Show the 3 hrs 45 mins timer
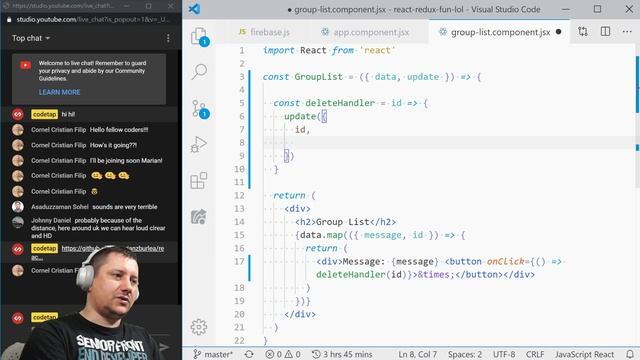The width and height of the screenshot is (640, 360). 342,354
